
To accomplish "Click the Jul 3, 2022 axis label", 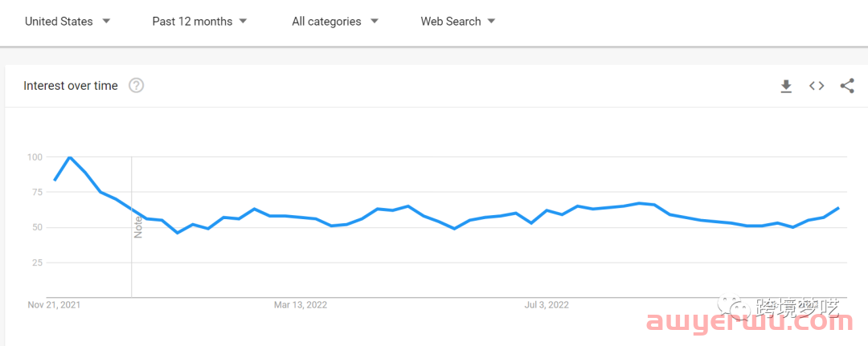I will pyautogui.click(x=547, y=304).
